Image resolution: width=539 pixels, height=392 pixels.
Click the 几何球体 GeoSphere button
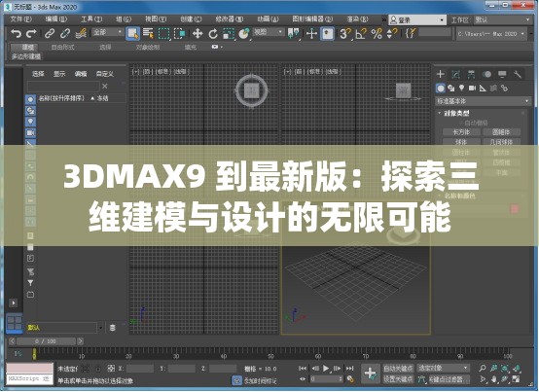point(501,142)
